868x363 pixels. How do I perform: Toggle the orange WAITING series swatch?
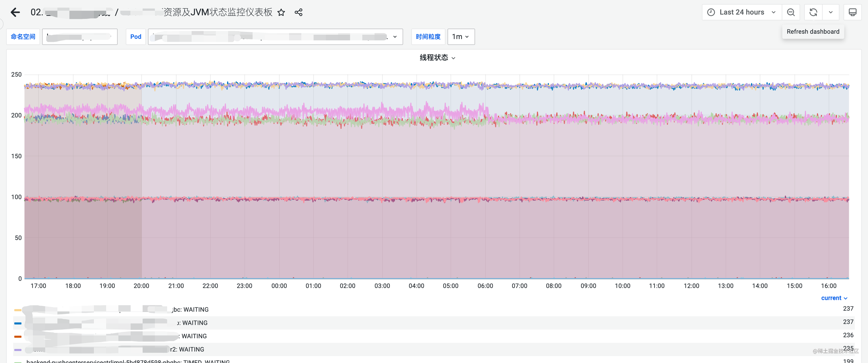(x=18, y=336)
